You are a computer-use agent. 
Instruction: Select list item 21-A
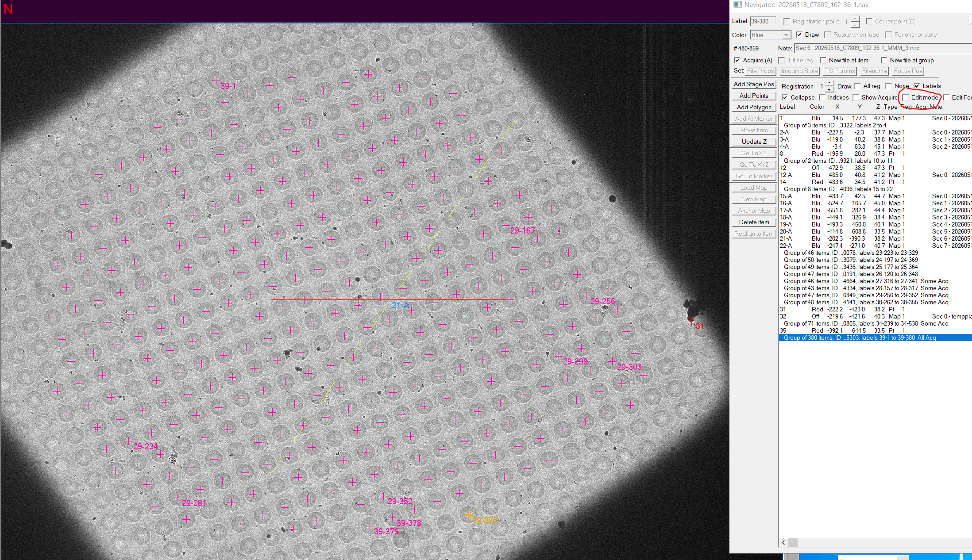(x=875, y=239)
